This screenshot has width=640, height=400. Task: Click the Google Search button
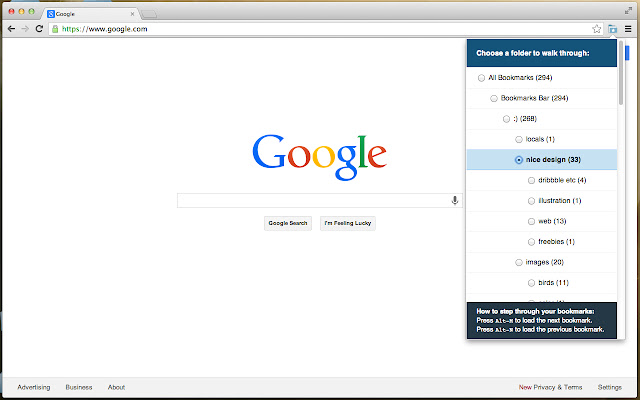(x=288, y=223)
